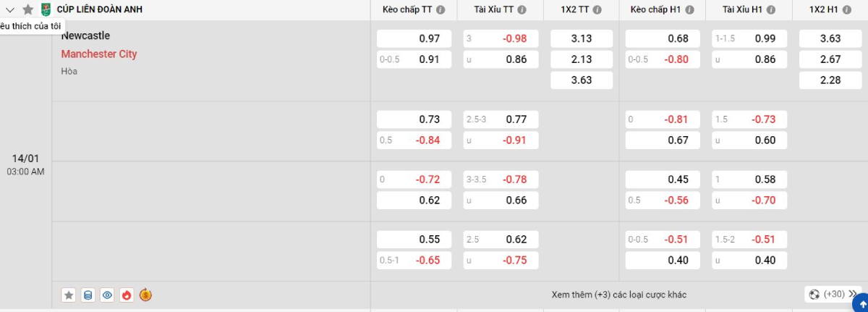The image size is (868, 312).
Task: Click the star icon beside Cúp Liên Đoàn Anh
Action: 28,9
